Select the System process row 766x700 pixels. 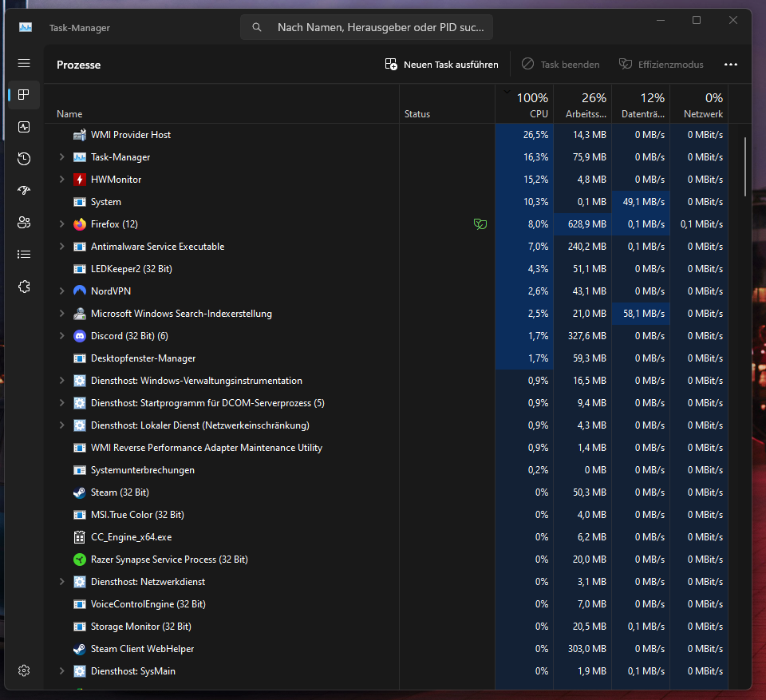coord(386,202)
